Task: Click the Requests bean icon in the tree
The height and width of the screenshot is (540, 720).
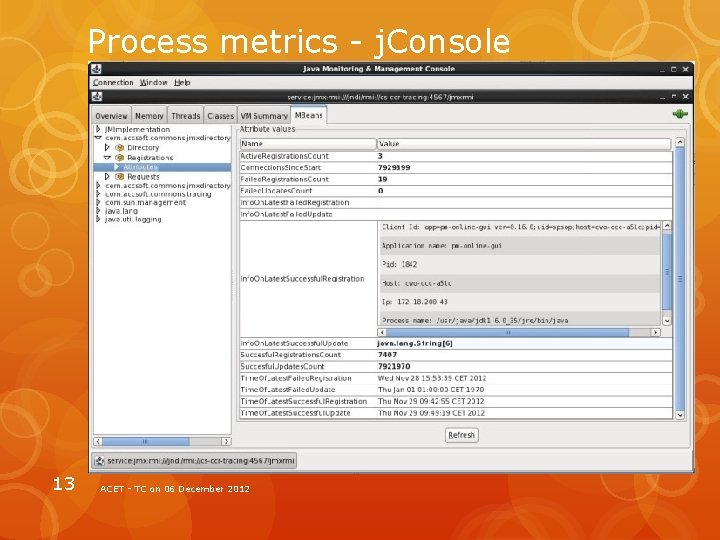Action: tap(120, 176)
